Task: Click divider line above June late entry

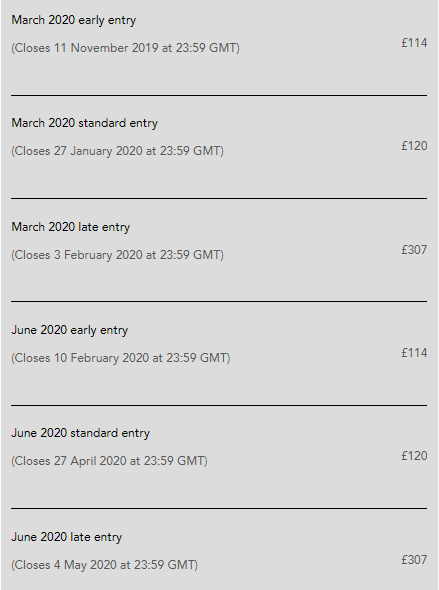Action: pos(219,508)
